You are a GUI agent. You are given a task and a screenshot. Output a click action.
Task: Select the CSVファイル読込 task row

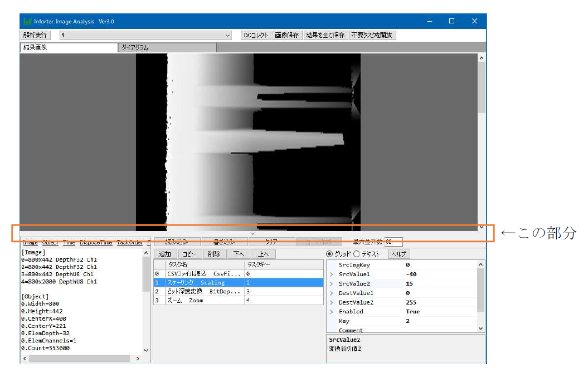(x=239, y=274)
